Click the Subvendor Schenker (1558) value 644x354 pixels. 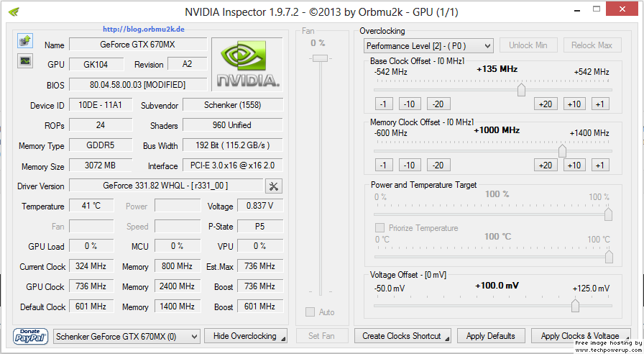(233, 105)
